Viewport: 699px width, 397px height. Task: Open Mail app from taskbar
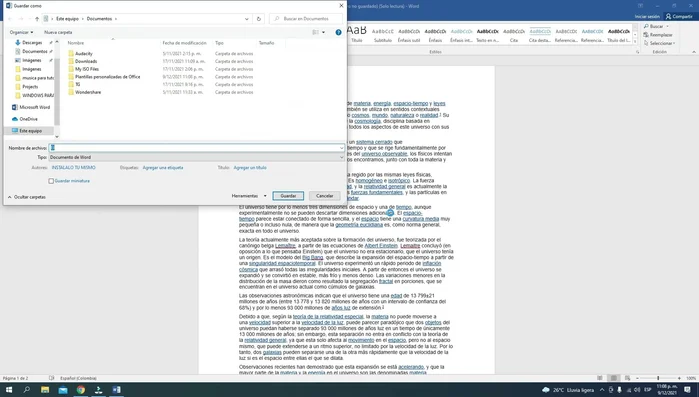63,390
